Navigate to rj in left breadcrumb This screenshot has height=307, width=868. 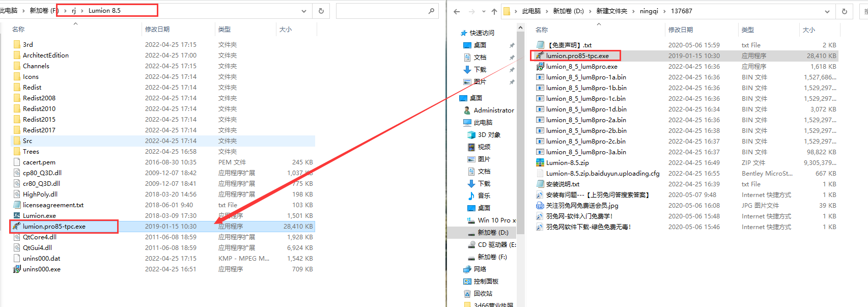[x=74, y=10]
